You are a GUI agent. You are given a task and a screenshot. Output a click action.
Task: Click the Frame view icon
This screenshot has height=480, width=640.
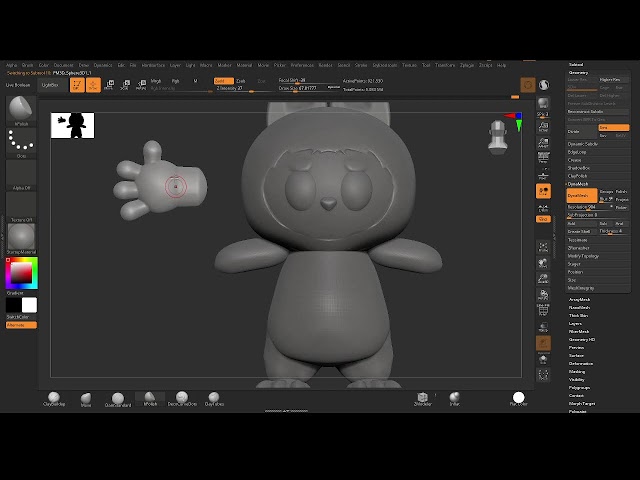[x=543, y=247]
